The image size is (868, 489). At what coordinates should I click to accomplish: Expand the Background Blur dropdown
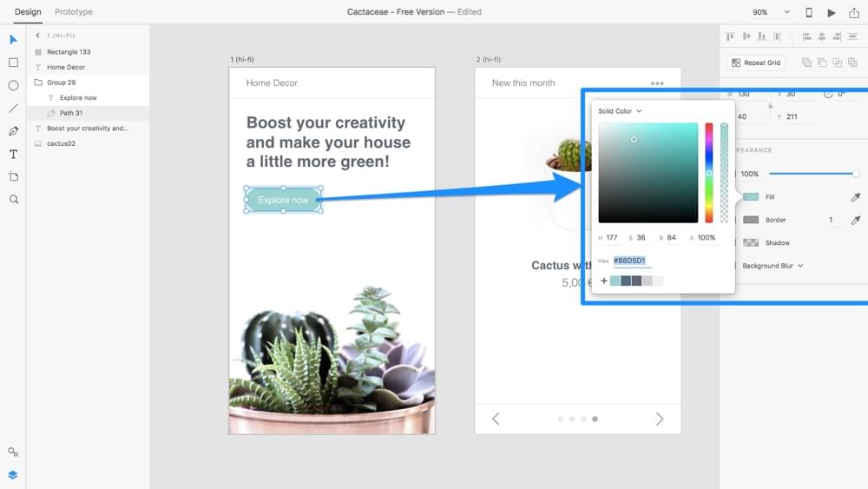[773, 266]
